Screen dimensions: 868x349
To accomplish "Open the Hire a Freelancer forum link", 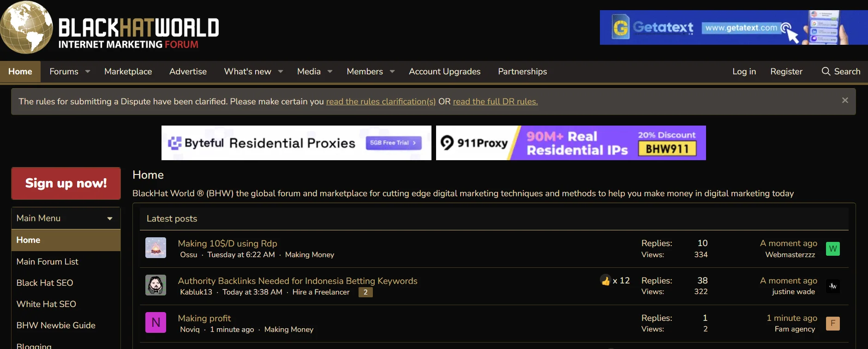I will pyautogui.click(x=321, y=292).
